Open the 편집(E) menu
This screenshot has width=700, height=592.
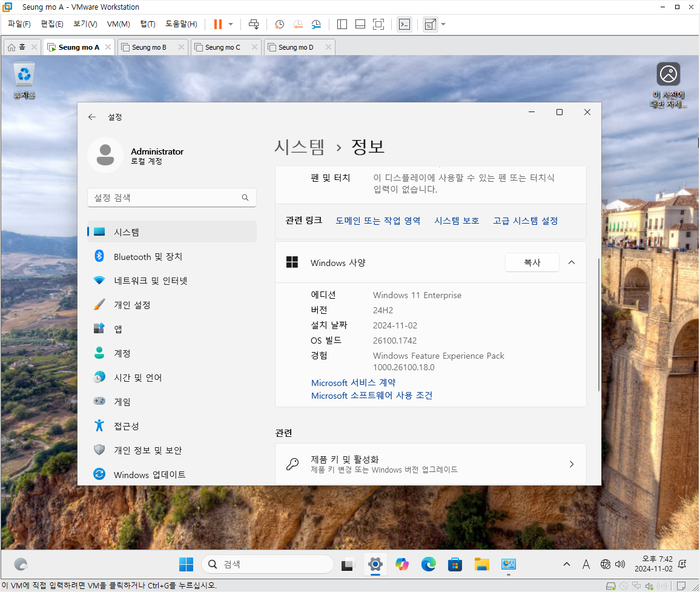click(52, 24)
